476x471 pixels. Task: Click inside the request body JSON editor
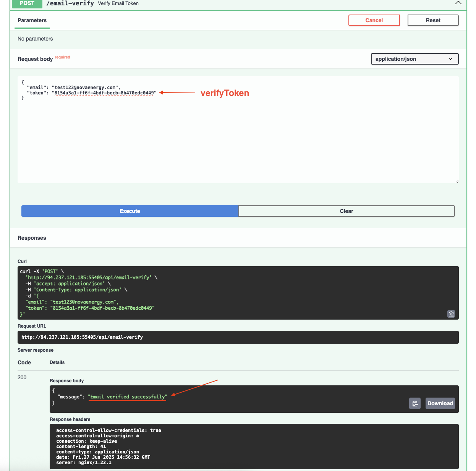(238, 130)
